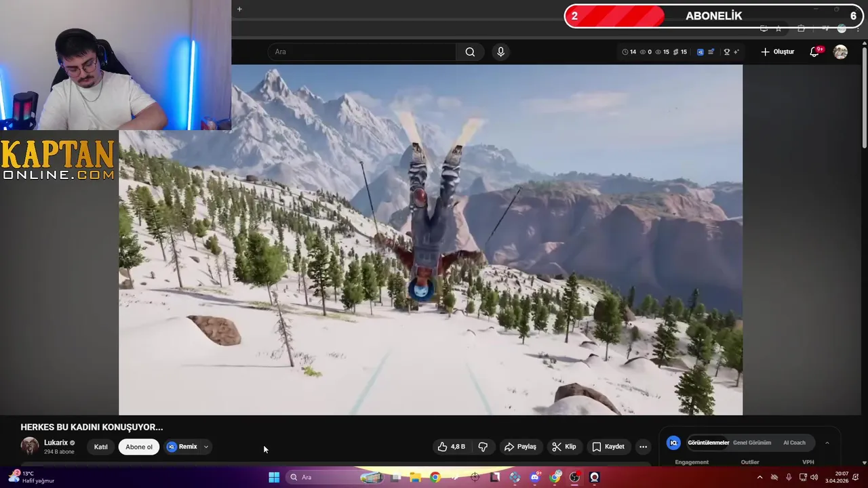Viewport: 868px width, 488px height.
Task: Like the video with 4,8 B thumbs up
Action: (452, 447)
